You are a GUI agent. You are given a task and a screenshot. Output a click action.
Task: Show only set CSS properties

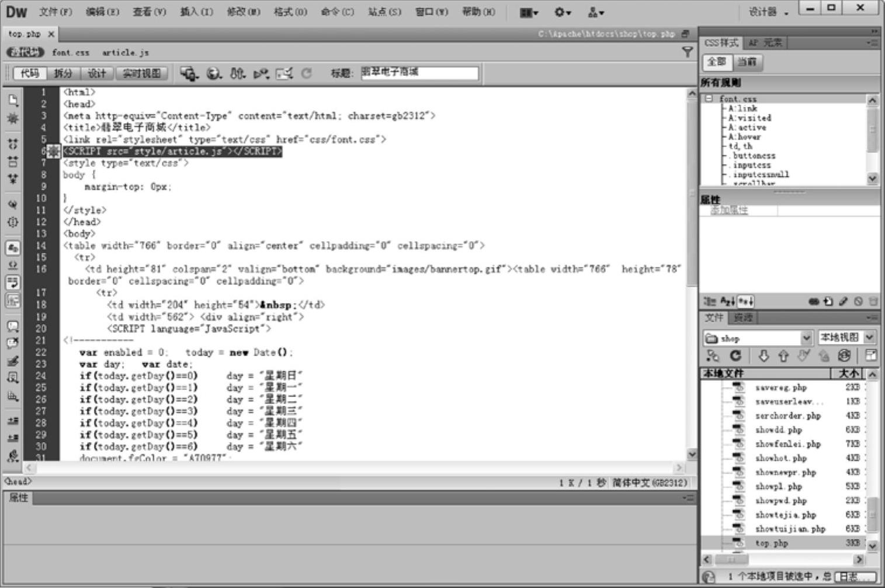[x=746, y=301]
